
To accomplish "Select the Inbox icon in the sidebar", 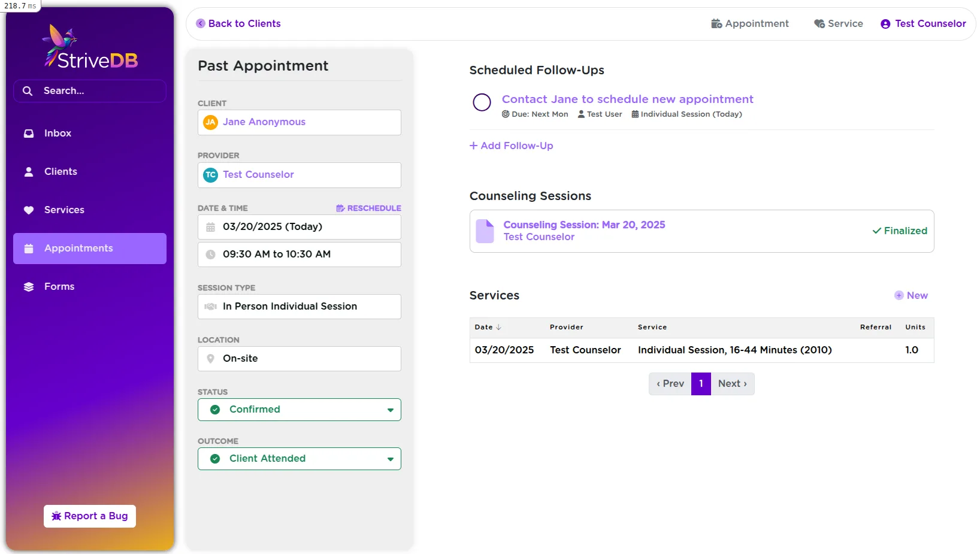I will pyautogui.click(x=28, y=133).
